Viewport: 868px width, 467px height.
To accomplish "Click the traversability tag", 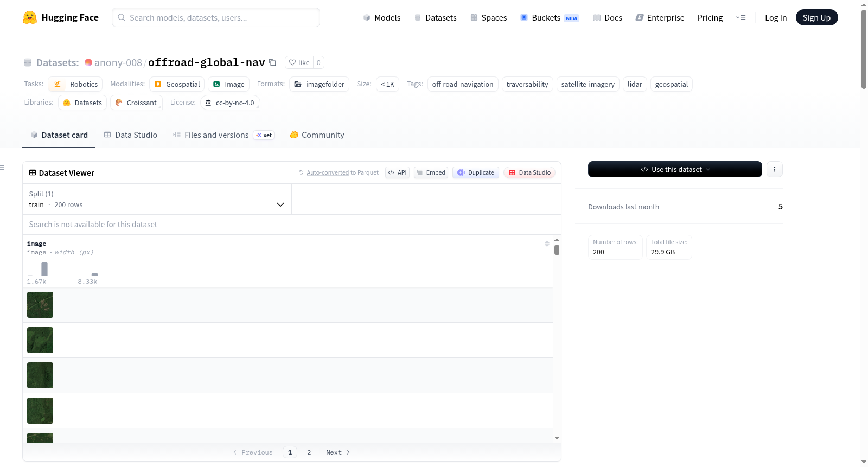I will click(527, 84).
